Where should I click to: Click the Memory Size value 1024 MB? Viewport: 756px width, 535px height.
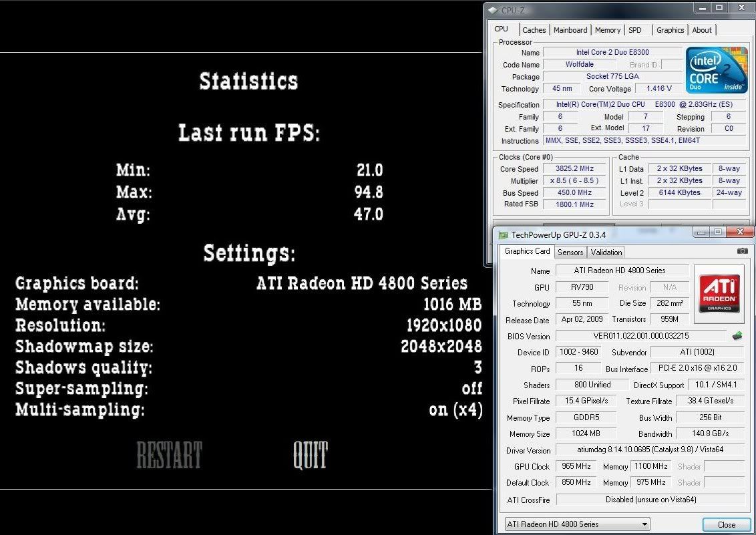point(586,433)
